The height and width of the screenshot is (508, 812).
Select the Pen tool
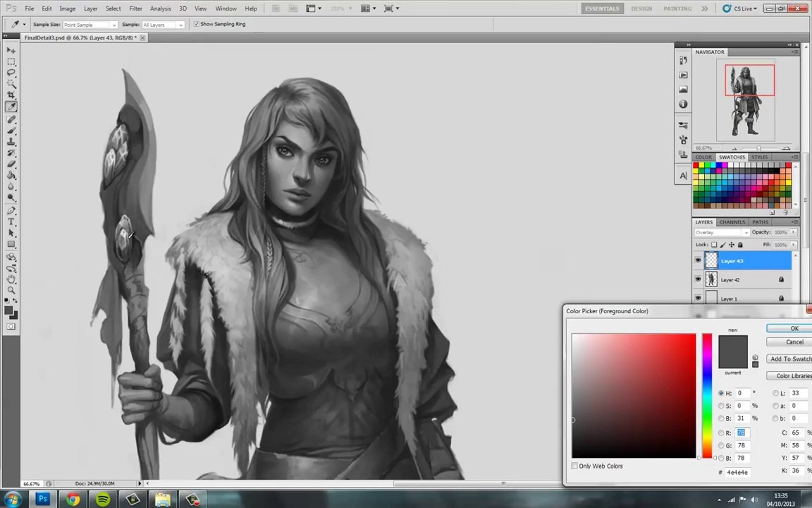tap(11, 210)
